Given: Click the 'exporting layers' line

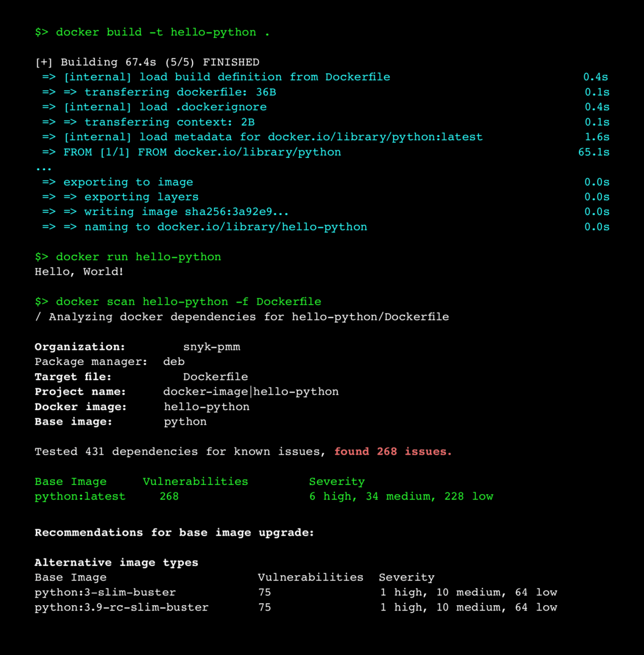Looking at the screenshot, I should click(x=120, y=197).
